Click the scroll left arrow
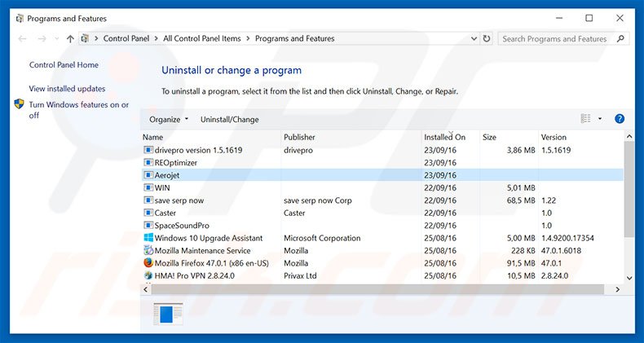Image resolution: width=644 pixels, height=343 pixels. [145, 289]
